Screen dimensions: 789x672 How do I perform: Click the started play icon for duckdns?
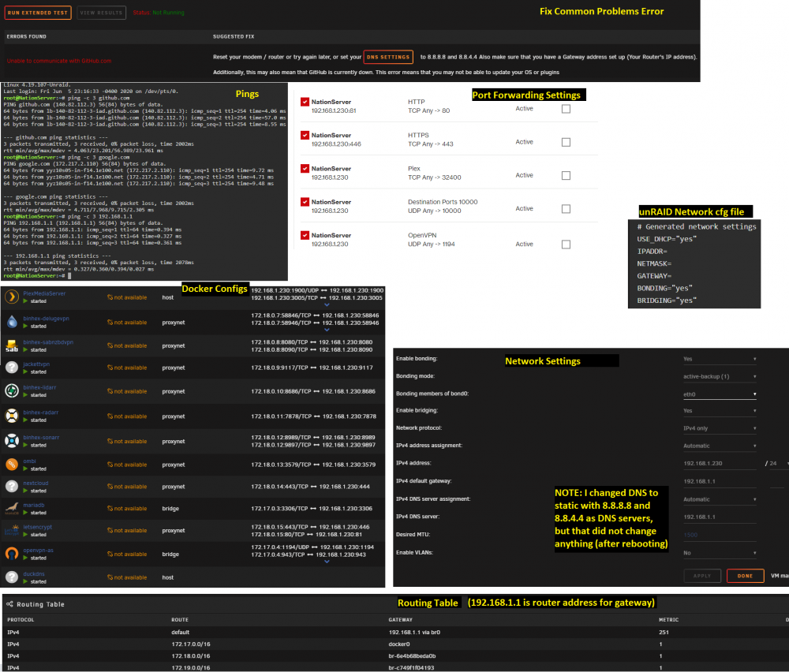[26, 581]
